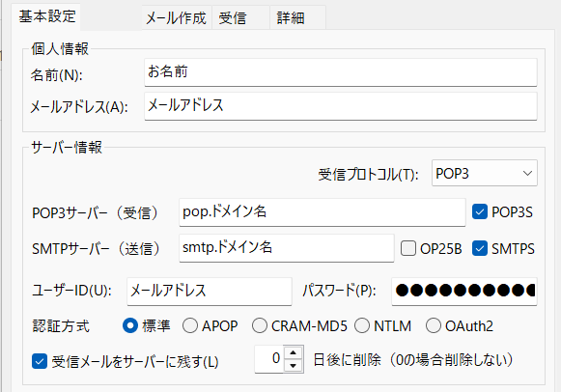Focus the POP3サーバー input field
Screen dimensions: 561x392
click(322, 212)
